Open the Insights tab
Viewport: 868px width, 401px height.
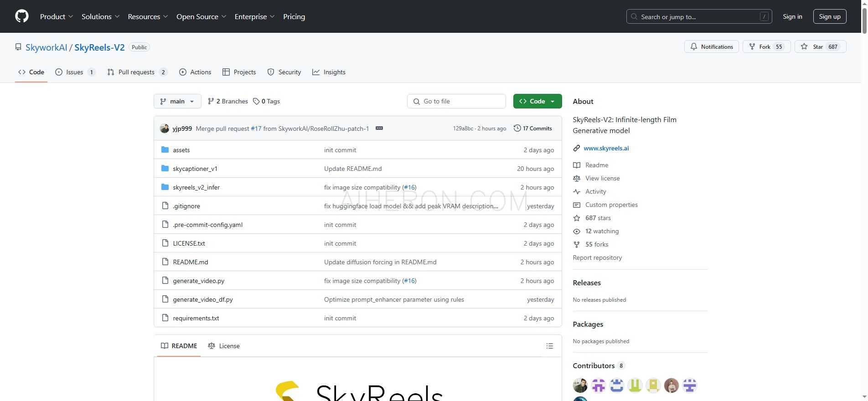pos(329,72)
